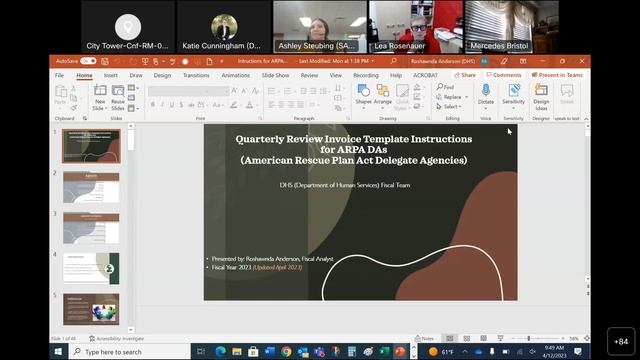640x360 pixels.
Task: Select slide 4 thumbnail
Action: click(x=91, y=269)
